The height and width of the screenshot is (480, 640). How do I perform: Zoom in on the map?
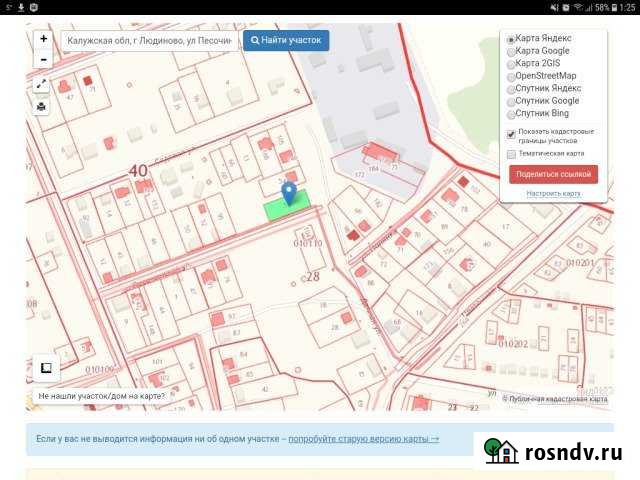point(43,39)
